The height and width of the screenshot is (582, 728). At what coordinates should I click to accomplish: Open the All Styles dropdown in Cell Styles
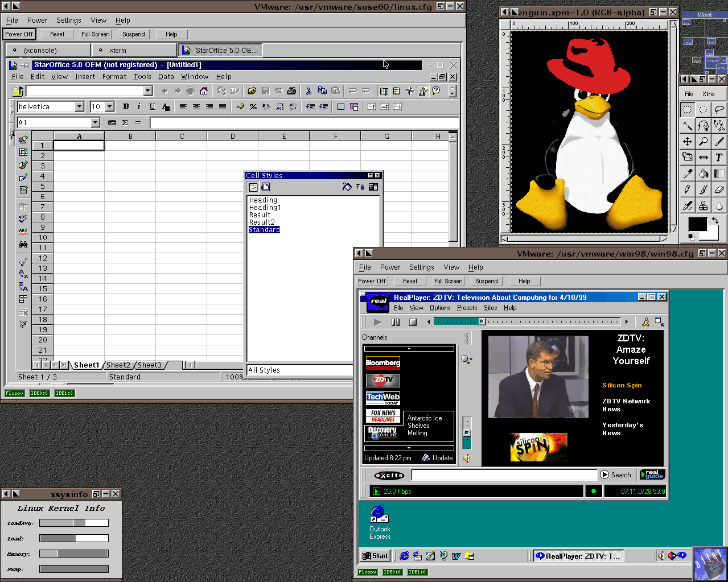pyautogui.click(x=300, y=370)
